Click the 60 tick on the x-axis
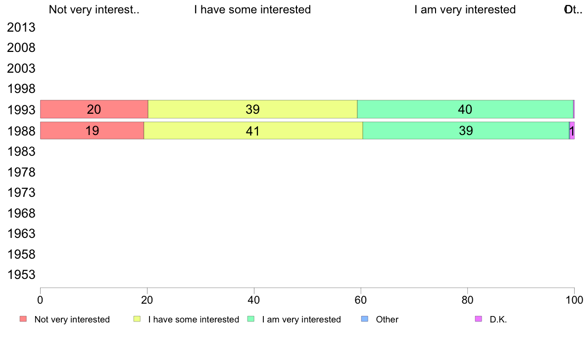The width and height of the screenshot is (588, 364). pos(361,300)
